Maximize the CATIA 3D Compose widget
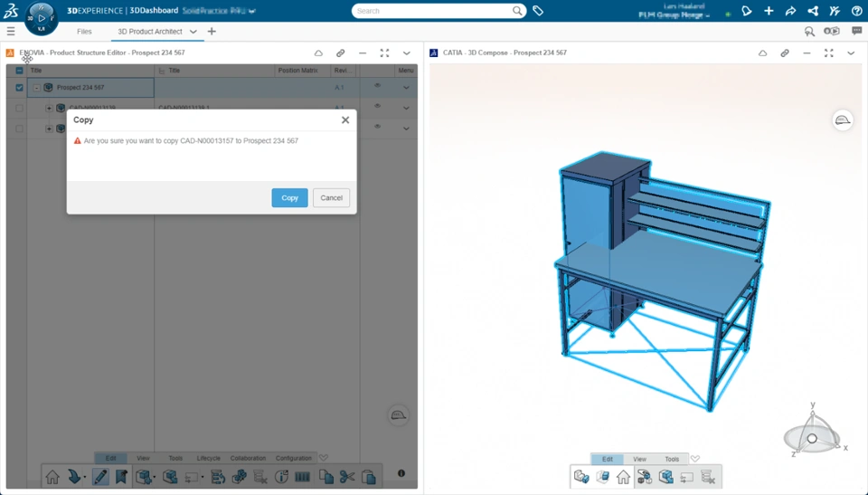This screenshot has height=495, width=868. point(829,53)
